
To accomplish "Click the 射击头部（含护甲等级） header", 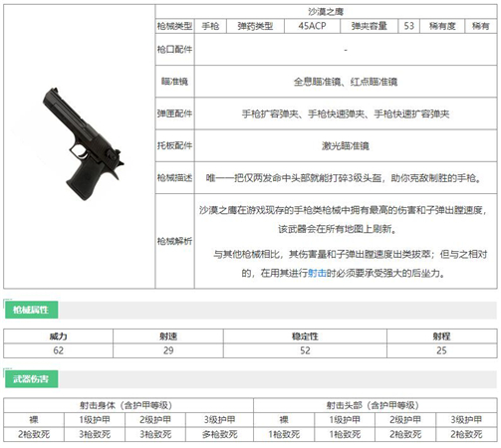I will pyautogui.click(x=376, y=405).
